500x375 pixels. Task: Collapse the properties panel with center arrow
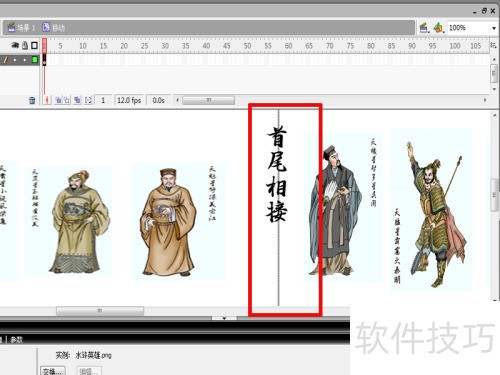[x=224, y=318]
